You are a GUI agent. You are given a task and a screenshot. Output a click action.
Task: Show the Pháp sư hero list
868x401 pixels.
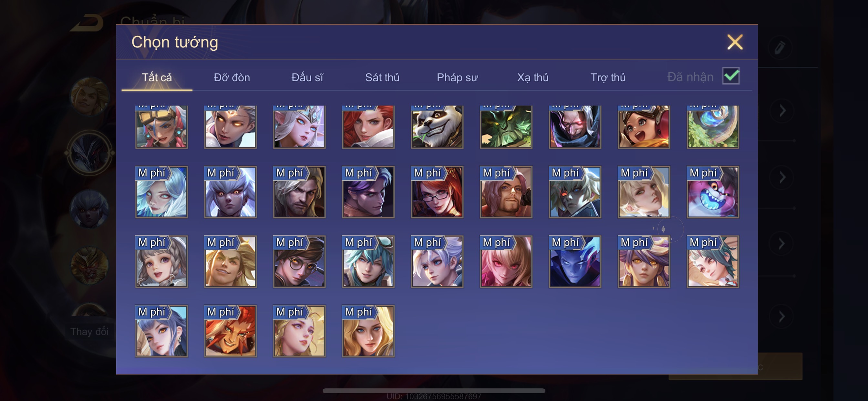[x=457, y=77]
